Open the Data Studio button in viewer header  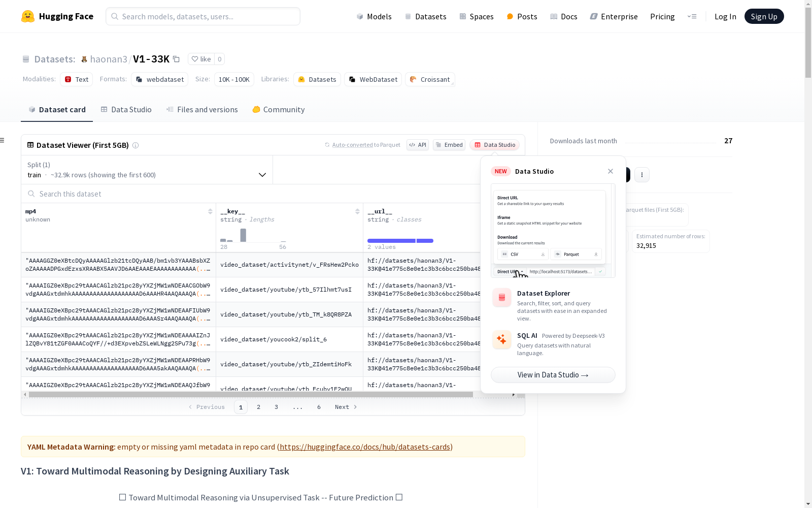[495, 145]
